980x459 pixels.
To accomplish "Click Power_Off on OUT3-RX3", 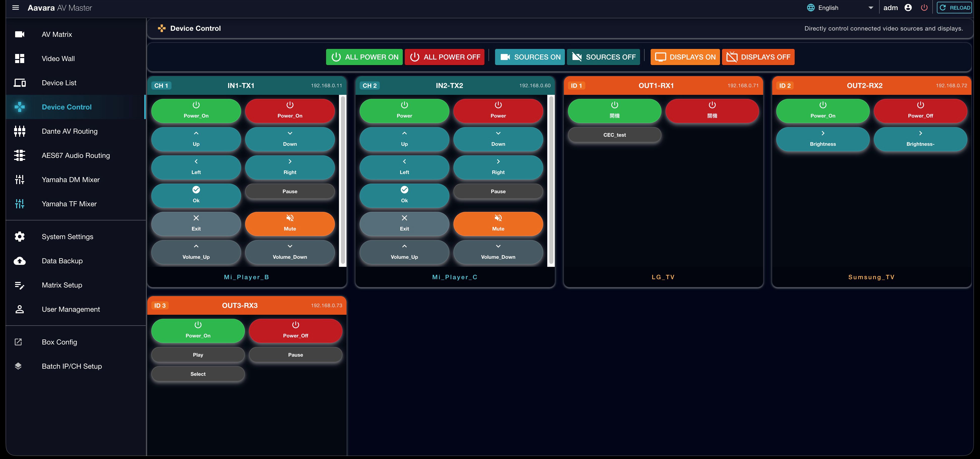I will pyautogui.click(x=296, y=330).
